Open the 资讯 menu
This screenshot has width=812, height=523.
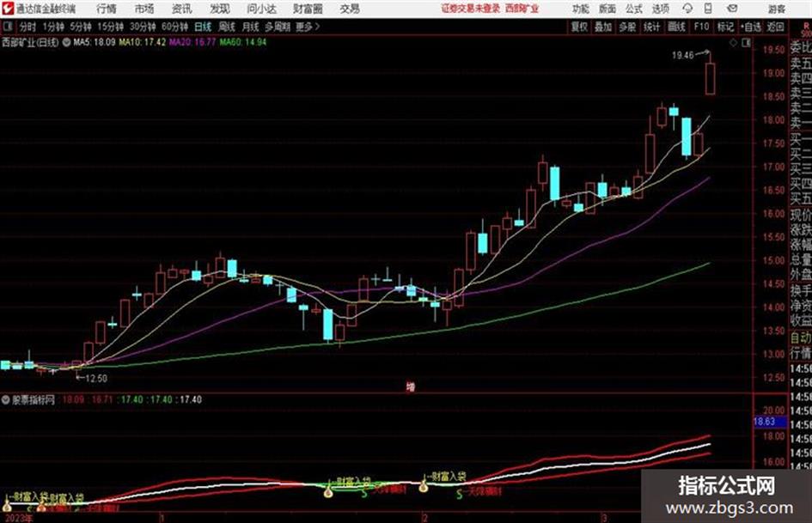181,9
